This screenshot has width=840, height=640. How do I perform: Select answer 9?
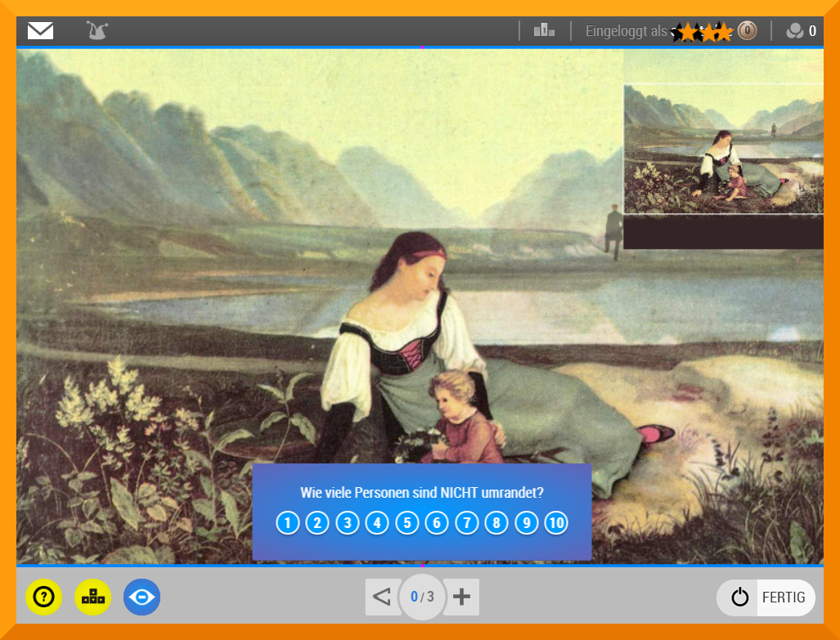click(527, 523)
